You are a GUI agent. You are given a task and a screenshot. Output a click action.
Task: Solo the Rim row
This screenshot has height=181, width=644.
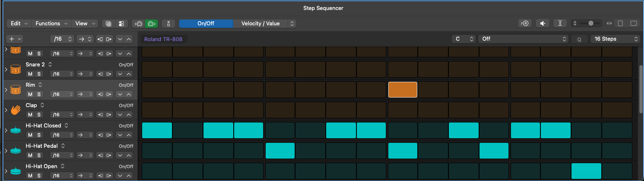[39, 94]
